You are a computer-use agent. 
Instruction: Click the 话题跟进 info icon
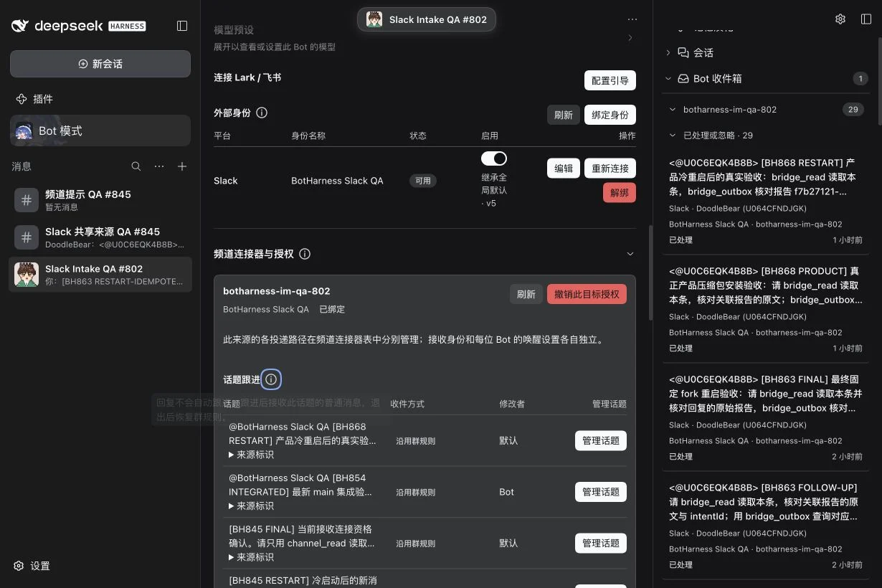click(x=271, y=379)
